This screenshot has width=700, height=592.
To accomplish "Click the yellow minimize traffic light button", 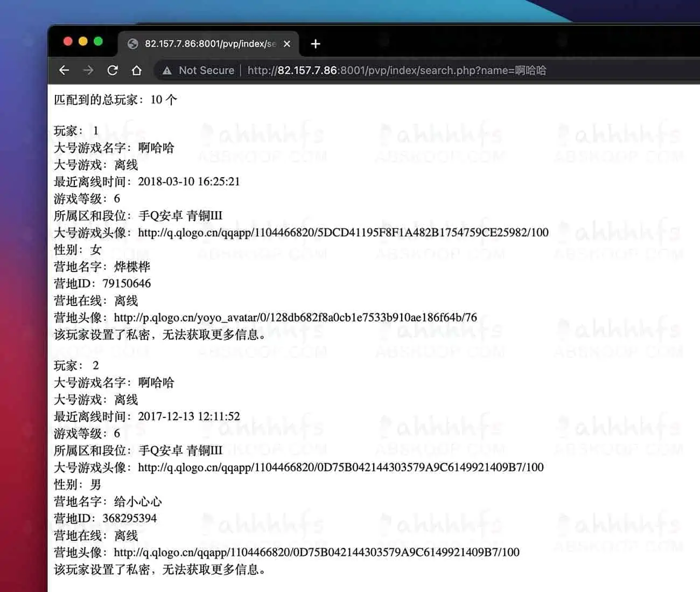I will pos(82,41).
